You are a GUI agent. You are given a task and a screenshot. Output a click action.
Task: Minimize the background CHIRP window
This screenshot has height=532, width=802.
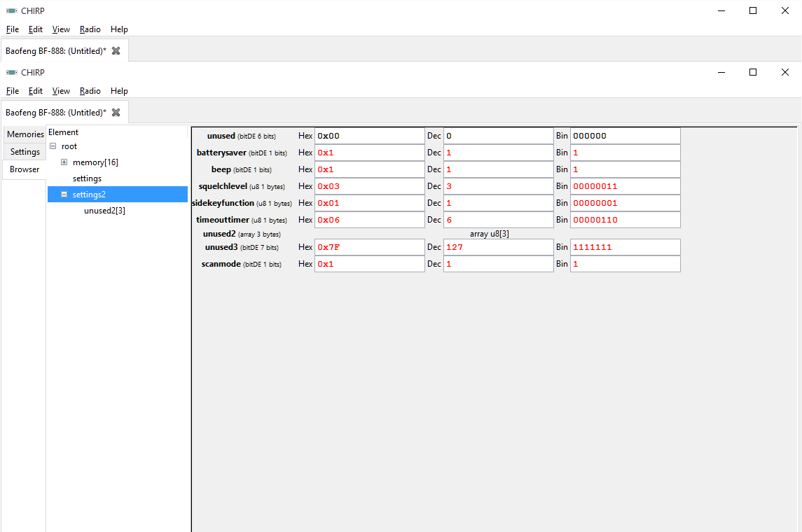tap(721, 10)
